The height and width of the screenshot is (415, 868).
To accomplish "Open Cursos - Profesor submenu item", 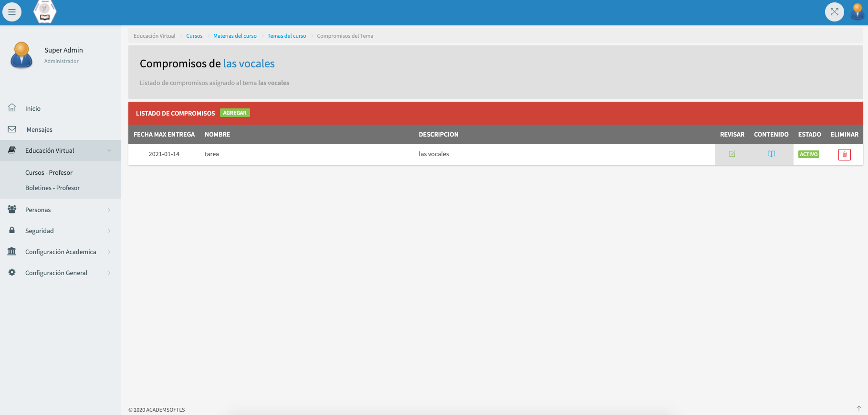I will tap(49, 172).
